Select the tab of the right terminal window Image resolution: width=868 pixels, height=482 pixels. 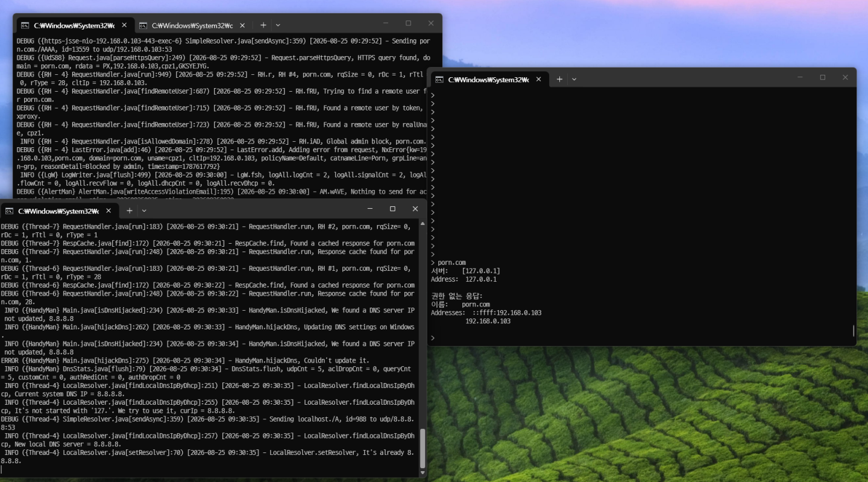point(488,80)
